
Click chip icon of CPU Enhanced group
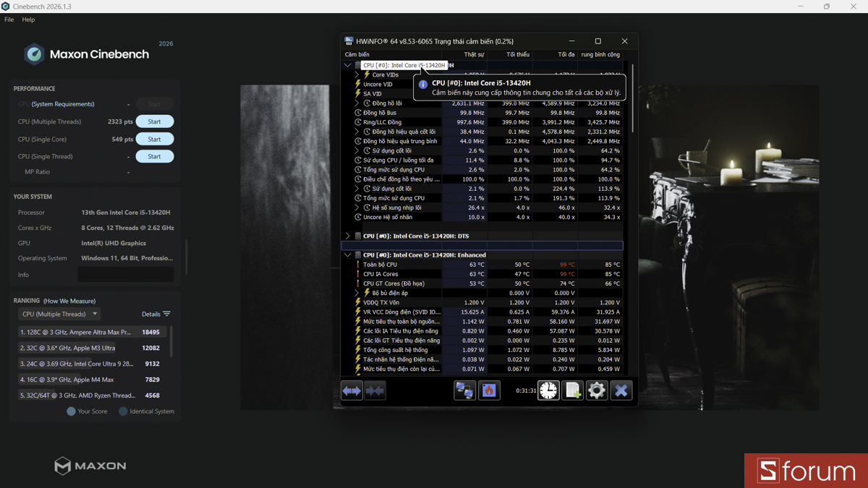[357, 255]
